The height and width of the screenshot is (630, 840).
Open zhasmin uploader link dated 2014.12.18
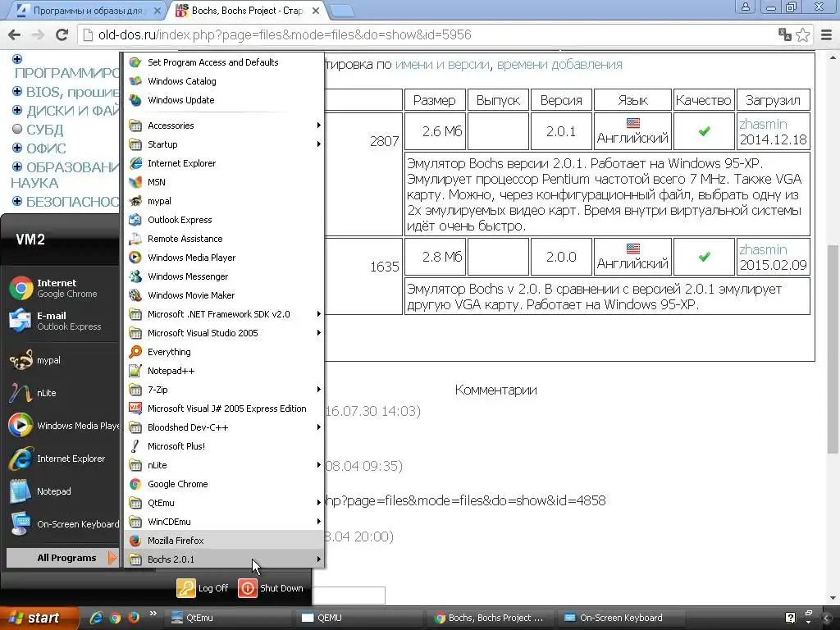point(763,124)
